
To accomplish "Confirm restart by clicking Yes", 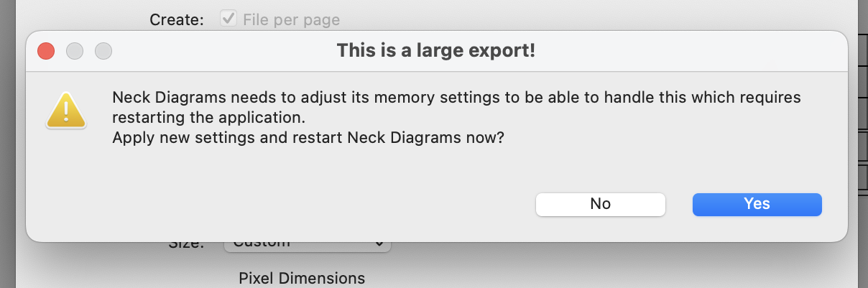I will pos(757,204).
